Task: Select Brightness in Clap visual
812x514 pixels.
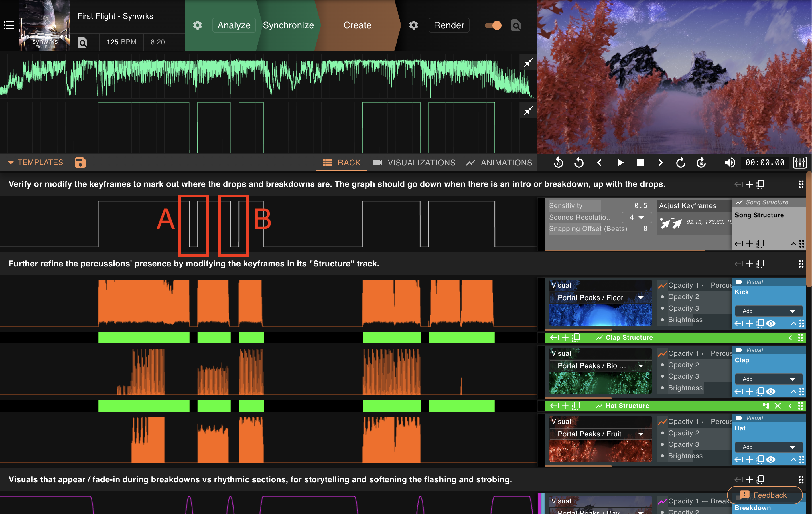Action: (x=685, y=388)
